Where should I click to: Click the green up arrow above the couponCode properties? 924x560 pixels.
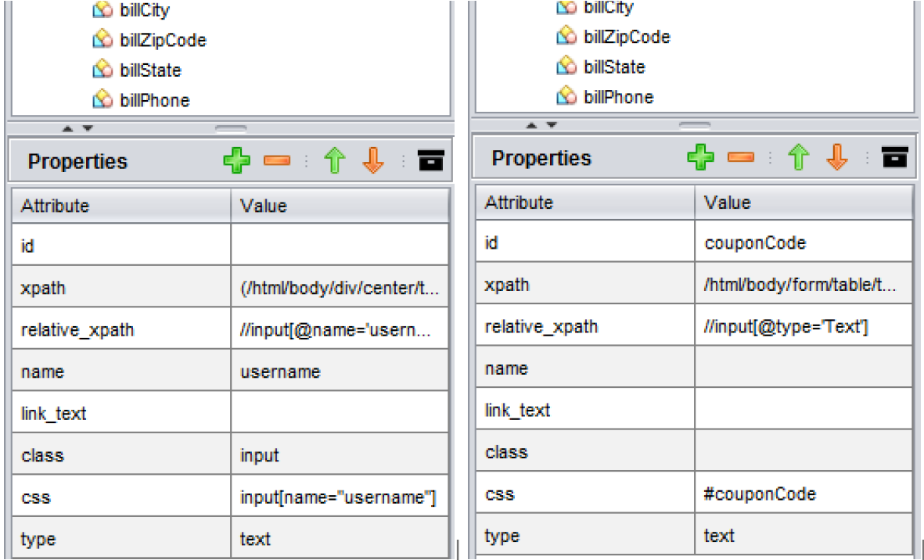point(797,158)
